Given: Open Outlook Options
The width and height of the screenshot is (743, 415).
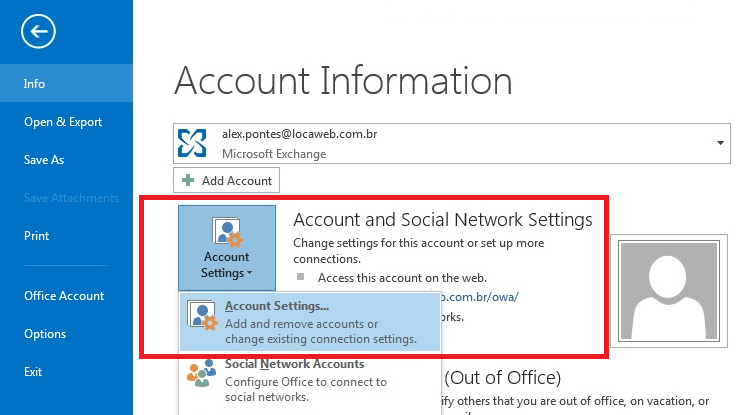Looking at the screenshot, I should 45,334.
